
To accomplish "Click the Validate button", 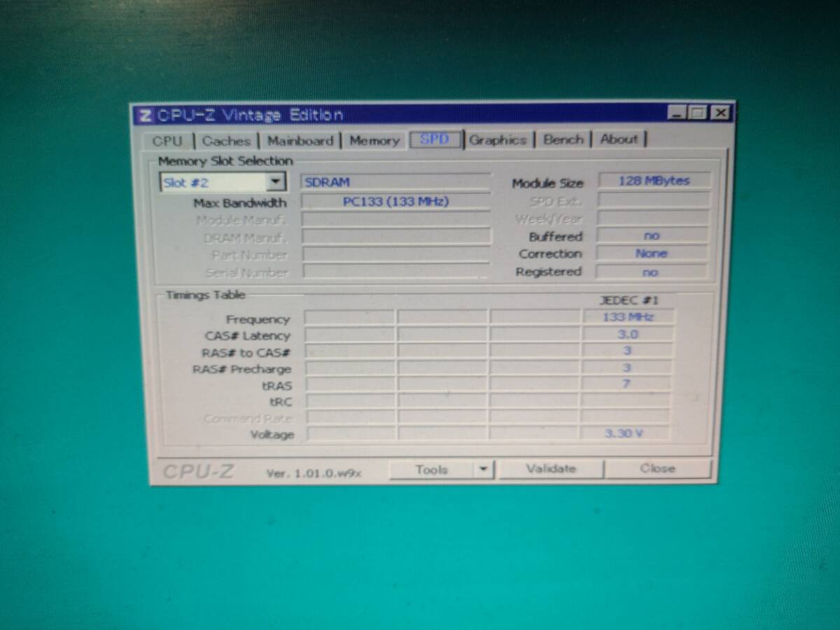I will click(x=550, y=469).
